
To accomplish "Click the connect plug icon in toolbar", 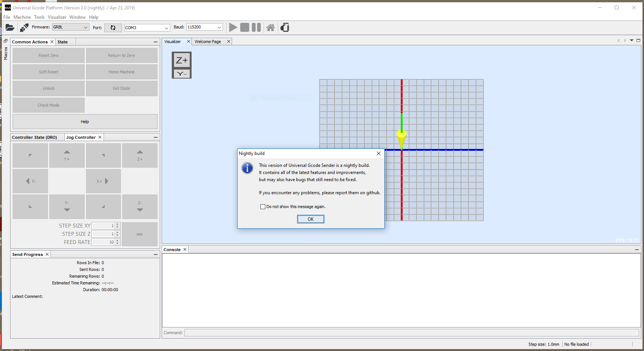I will 24,27.
